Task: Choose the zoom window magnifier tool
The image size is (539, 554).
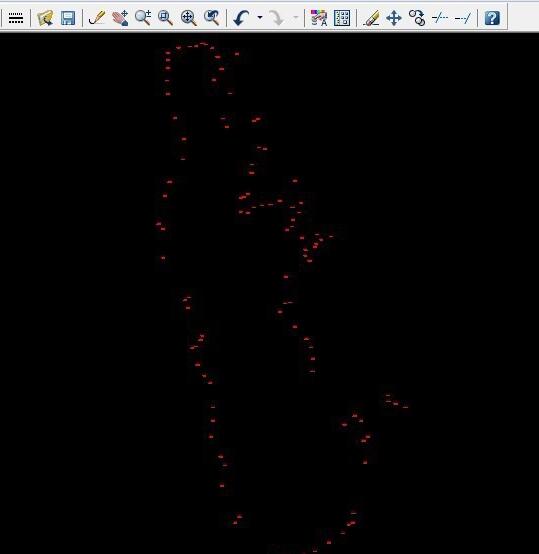Action: 165,18
